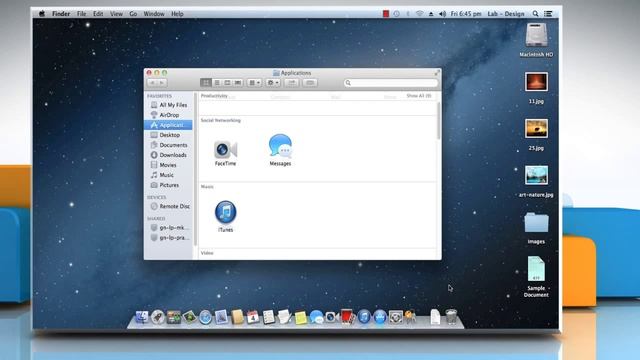640x360 pixels.
Task: Click the Fri 6:45 pm clock
Action: point(466,13)
